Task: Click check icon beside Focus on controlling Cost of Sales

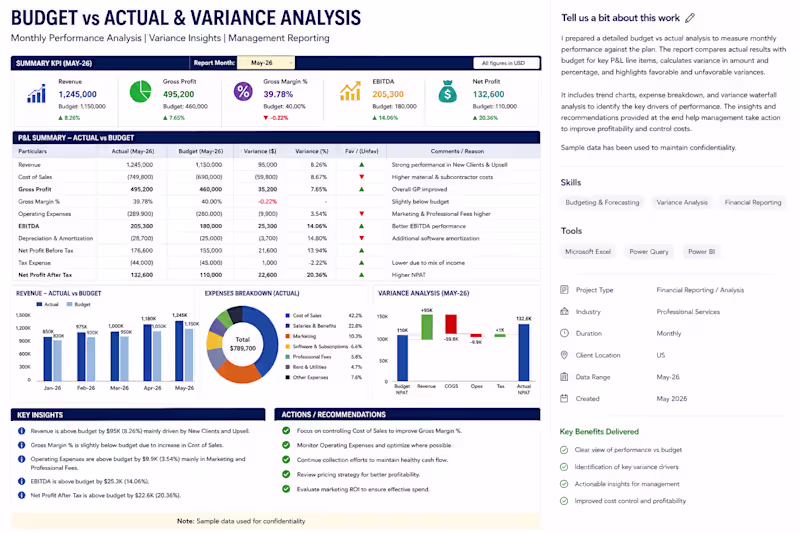Action: click(286, 430)
